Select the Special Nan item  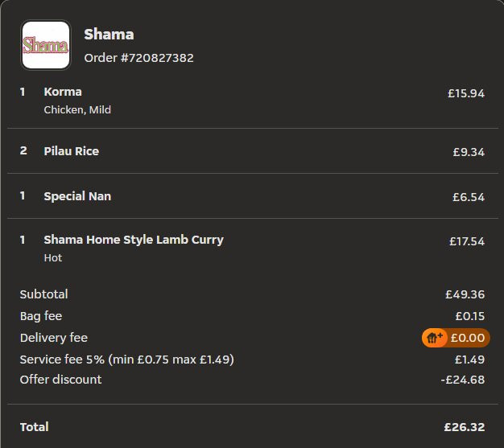coord(77,196)
